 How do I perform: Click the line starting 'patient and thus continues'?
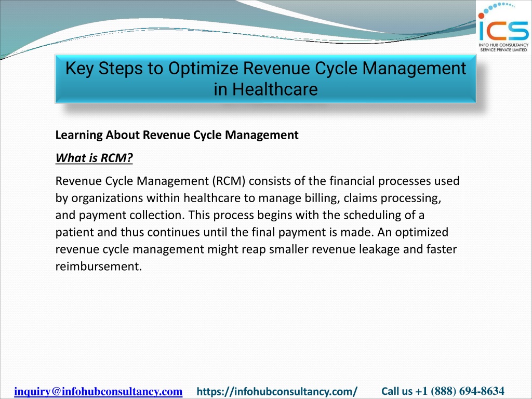252,232
